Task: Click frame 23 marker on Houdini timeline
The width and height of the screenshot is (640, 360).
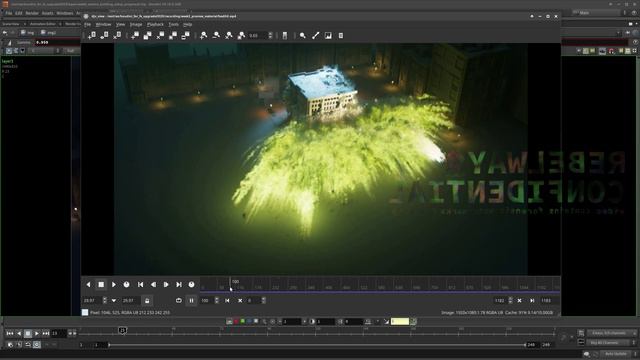Action: coord(122,330)
